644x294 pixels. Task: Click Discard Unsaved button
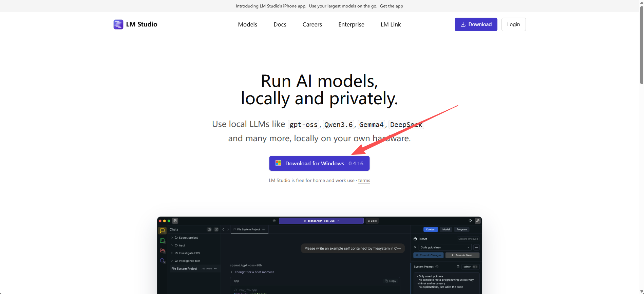click(x=468, y=239)
